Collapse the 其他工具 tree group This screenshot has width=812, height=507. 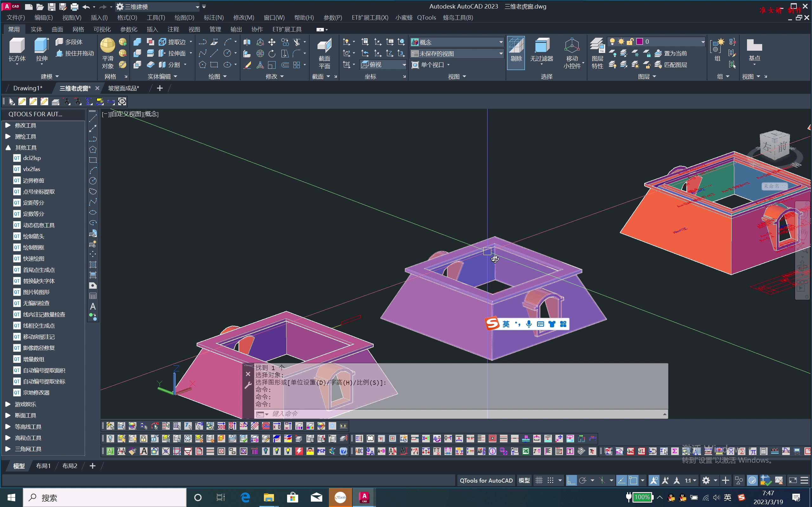click(8, 148)
